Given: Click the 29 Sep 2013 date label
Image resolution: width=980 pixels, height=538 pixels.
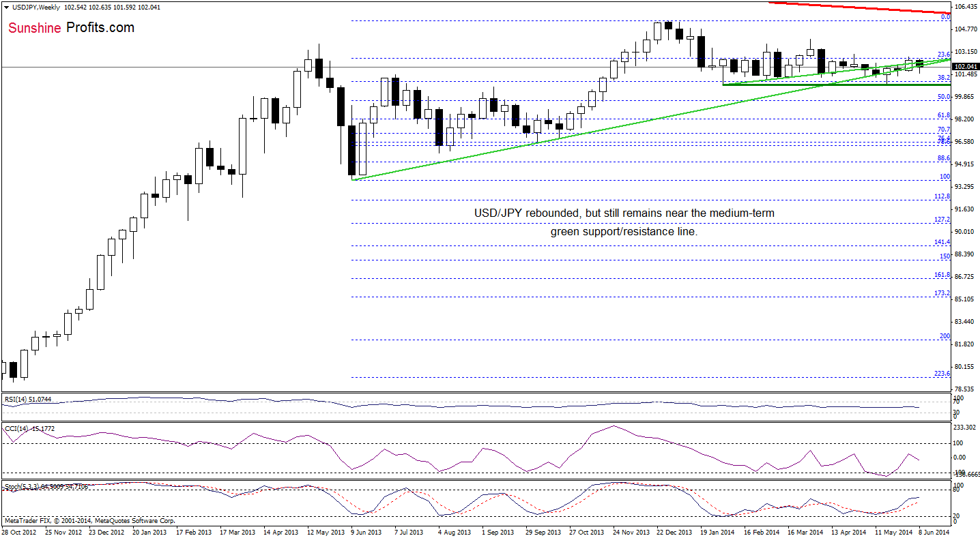Looking at the screenshot, I should (543, 531).
